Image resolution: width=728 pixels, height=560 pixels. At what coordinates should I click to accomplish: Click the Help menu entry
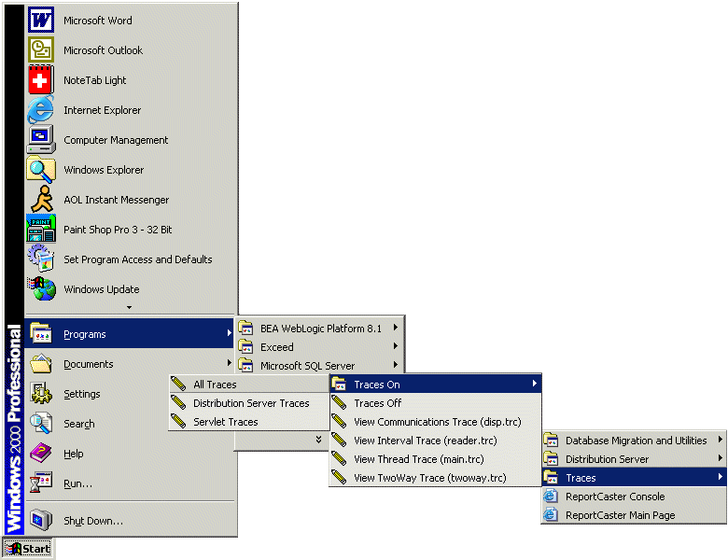[x=129, y=454]
